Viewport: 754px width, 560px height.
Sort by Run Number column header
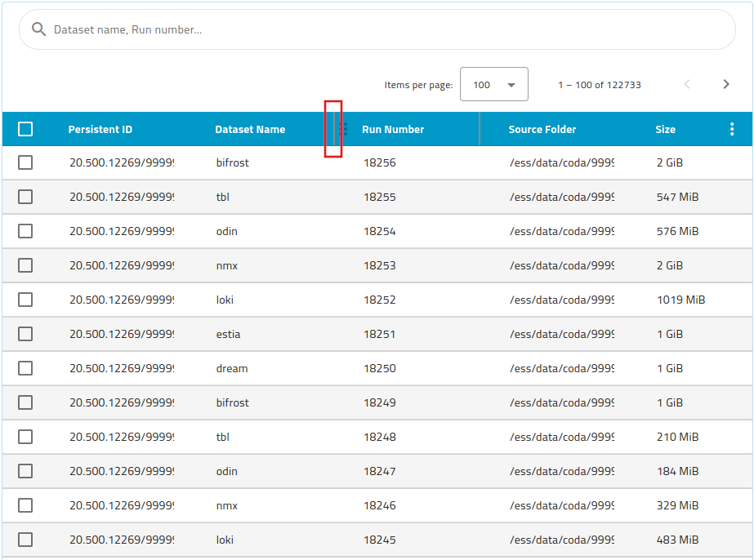point(393,129)
